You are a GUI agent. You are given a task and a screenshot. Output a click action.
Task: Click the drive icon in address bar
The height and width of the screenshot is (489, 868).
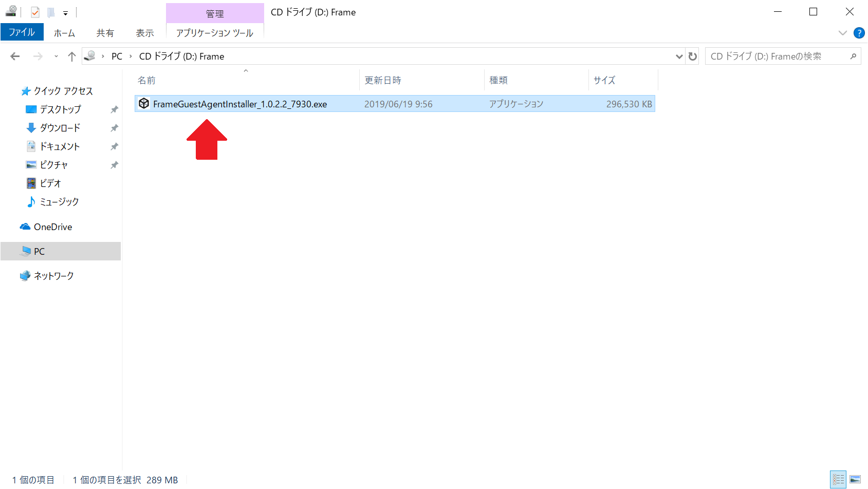90,56
